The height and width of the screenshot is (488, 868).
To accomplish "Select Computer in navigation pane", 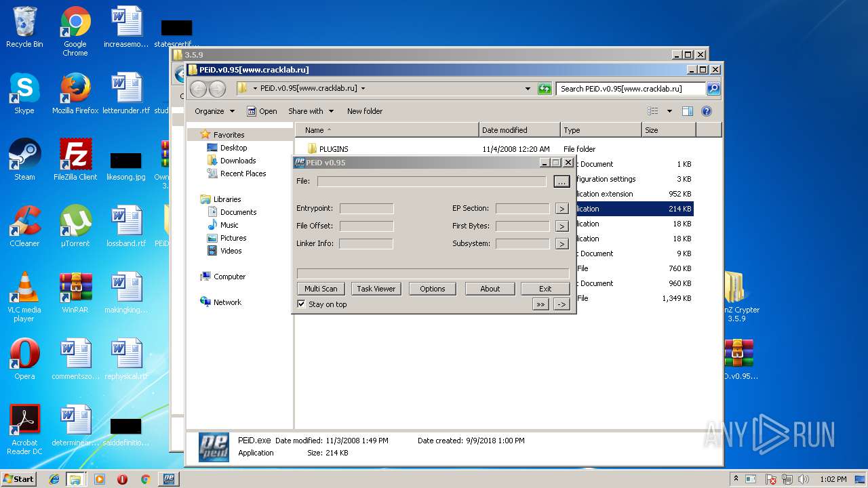I will [229, 277].
